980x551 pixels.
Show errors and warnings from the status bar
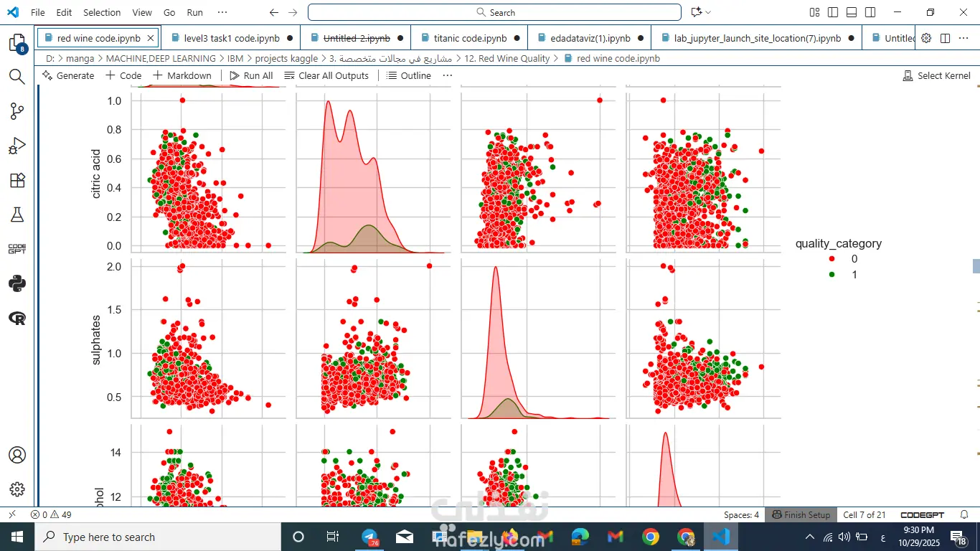tap(51, 514)
